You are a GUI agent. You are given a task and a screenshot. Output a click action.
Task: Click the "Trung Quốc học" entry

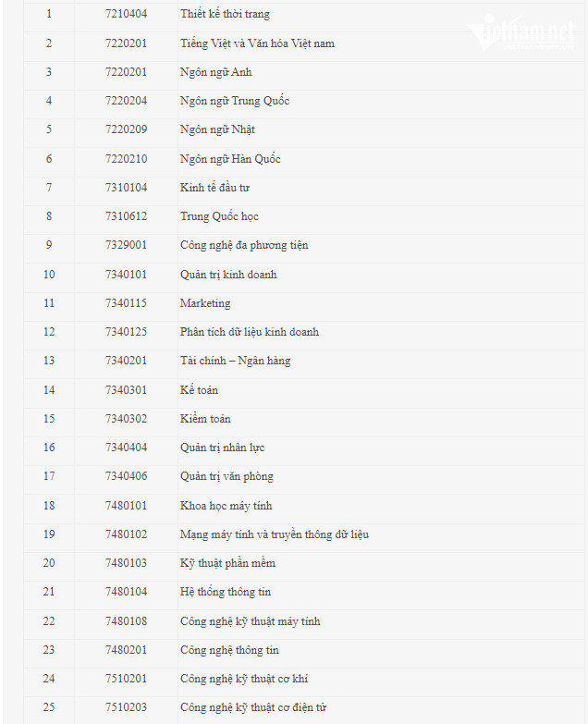(219, 216)
